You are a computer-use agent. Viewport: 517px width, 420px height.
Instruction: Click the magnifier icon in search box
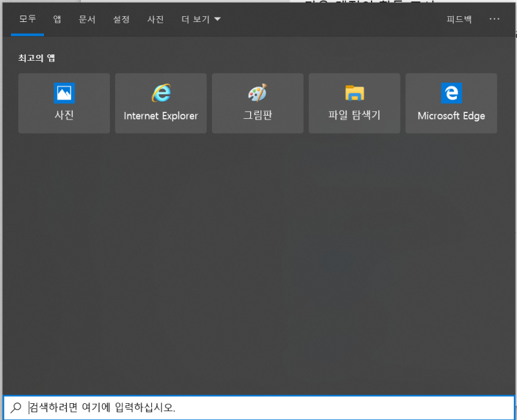point(16,408)
